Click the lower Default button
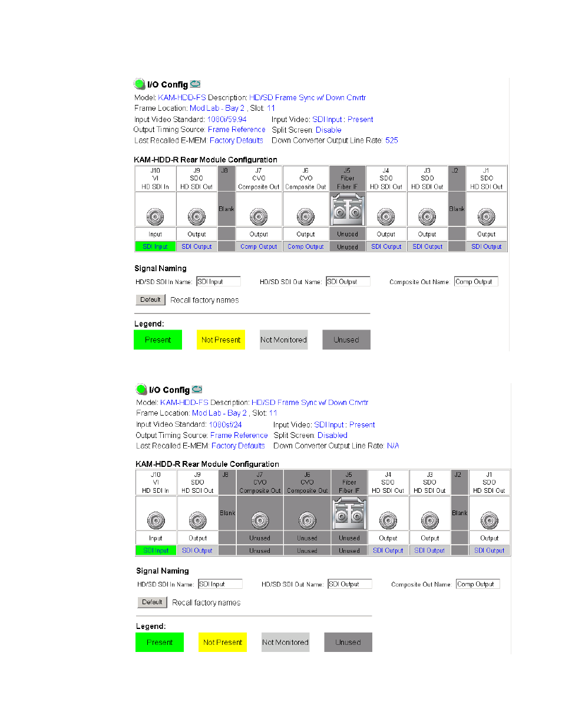This screenshot has width=562, height=728. pyautogui.click(x=152, y=602)
